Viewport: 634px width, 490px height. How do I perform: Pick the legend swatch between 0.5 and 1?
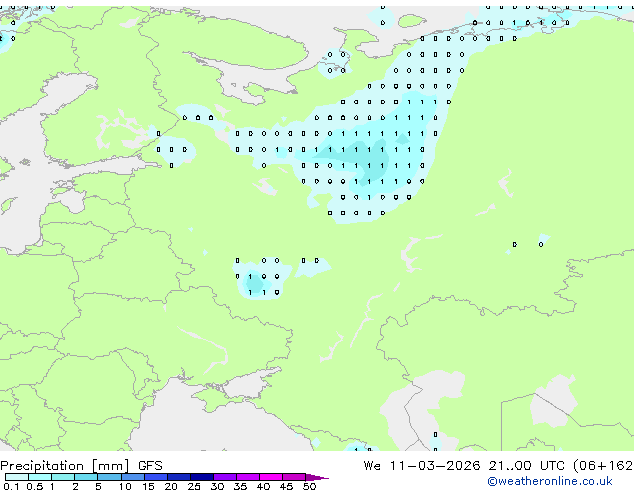tap(40, 477)
